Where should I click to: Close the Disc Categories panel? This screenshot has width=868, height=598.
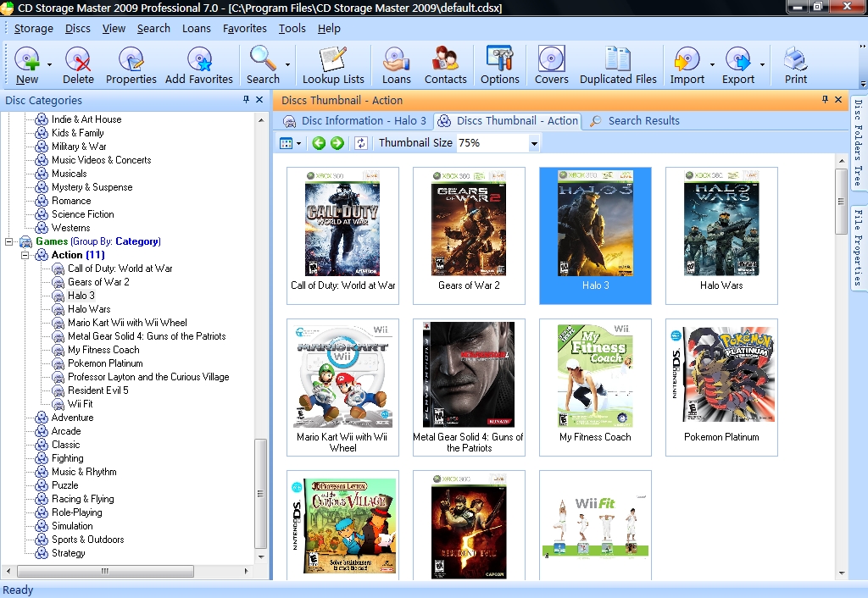pyautogui.click(x=259, y=100)
